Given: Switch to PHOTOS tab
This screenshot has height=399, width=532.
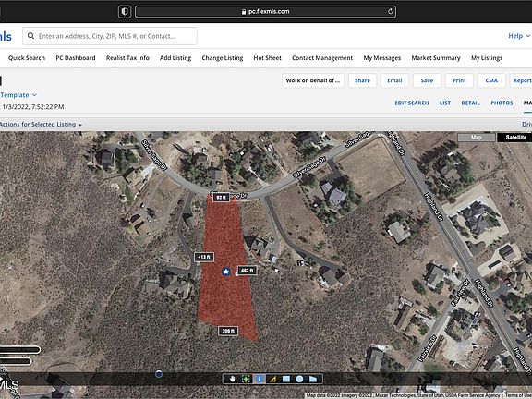Looking at the screenshot, I should click(x=502, y=103).
